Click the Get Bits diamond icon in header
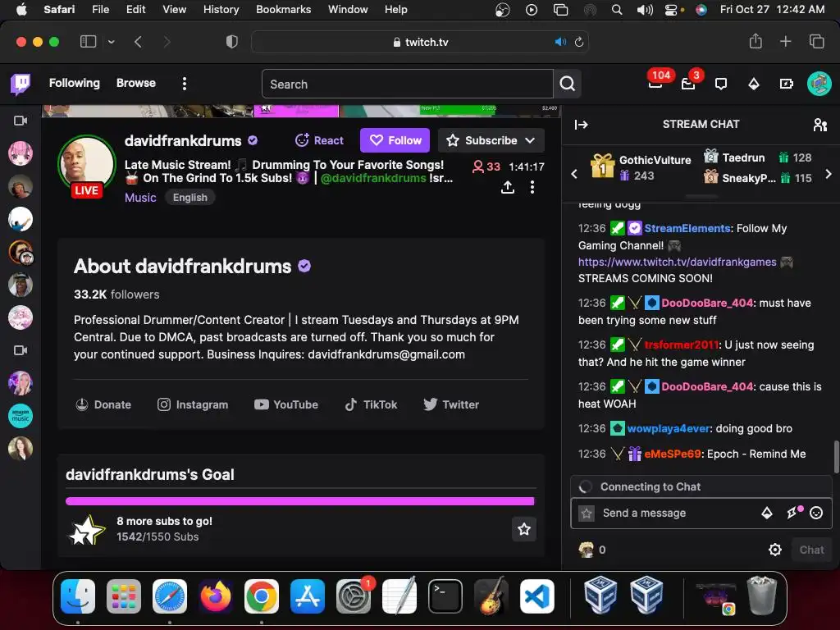840x630 pixels. click(x=754, y=84)
